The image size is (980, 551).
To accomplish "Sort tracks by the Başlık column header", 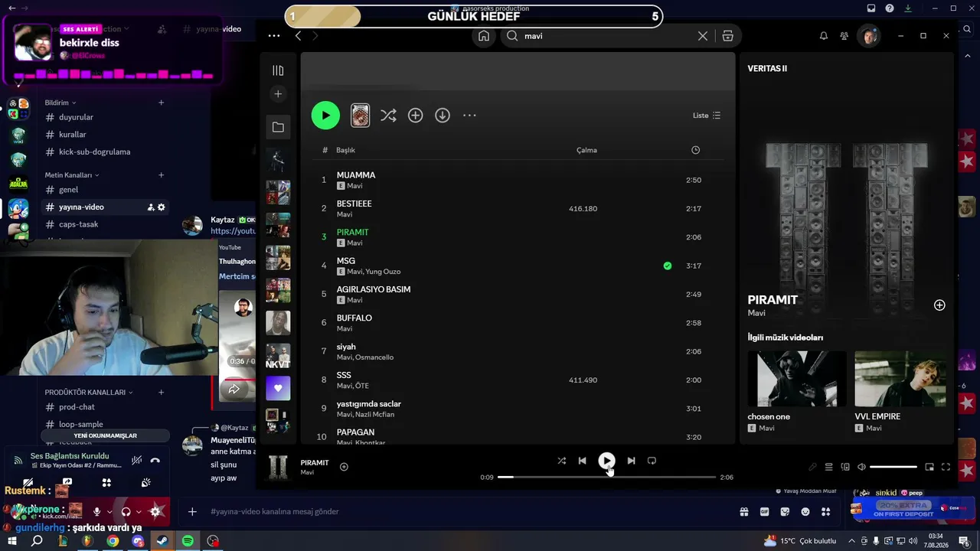I will [x=345, y=150].
